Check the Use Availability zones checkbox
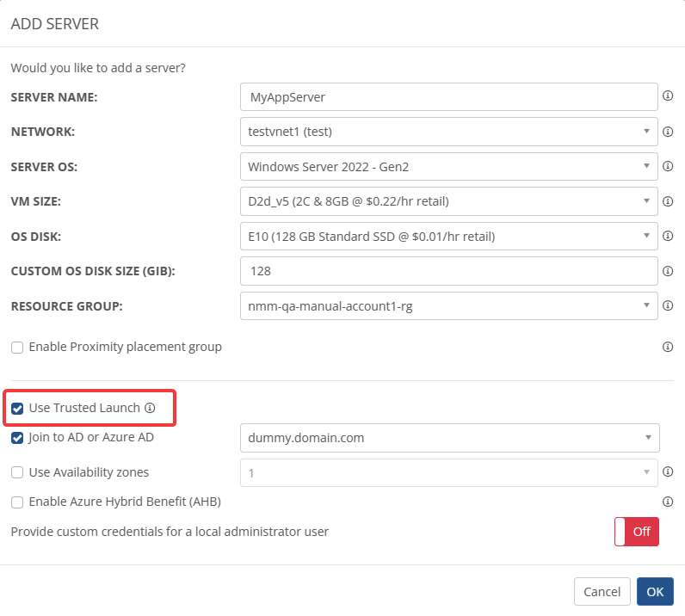This screenshot has width=685, height=616. coord(17,472)
